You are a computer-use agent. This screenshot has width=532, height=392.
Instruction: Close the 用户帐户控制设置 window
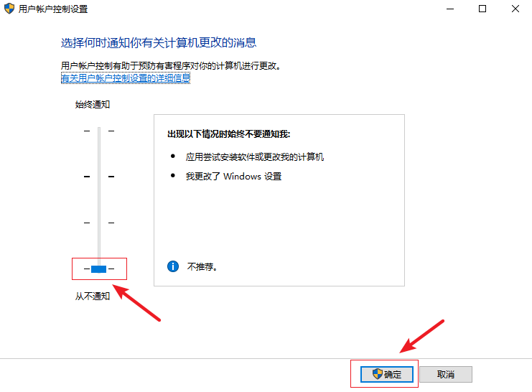(515, 9)
